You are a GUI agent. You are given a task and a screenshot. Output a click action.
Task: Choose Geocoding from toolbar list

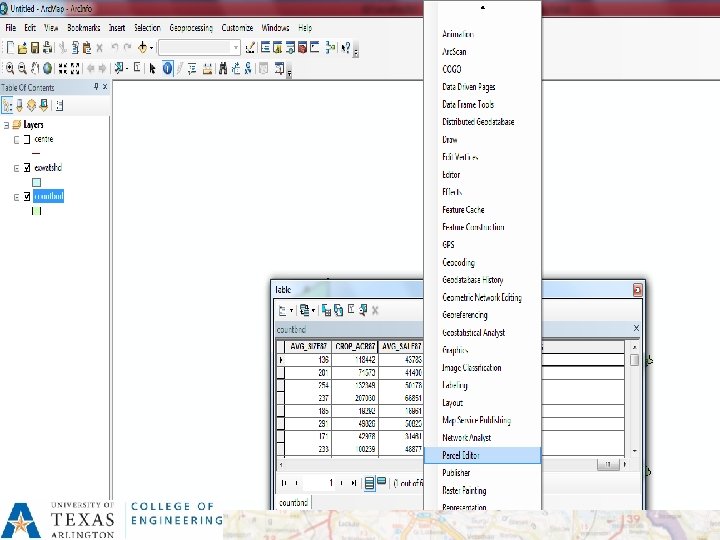[x=483, y=262]
